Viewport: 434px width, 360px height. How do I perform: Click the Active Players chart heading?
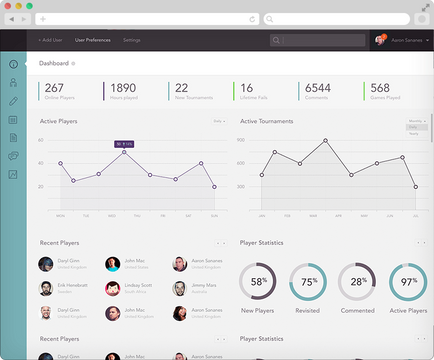click(59, 121)
